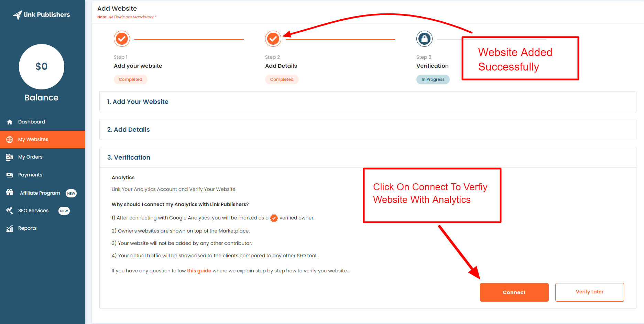Open the Affiliate Program gift icon

click(x=10, y=193)
